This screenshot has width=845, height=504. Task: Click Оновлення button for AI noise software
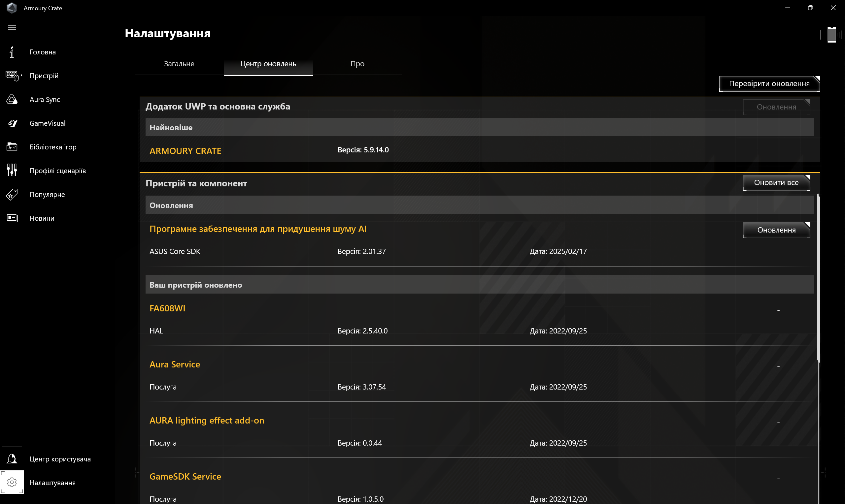pyautogui.click(x=776, y=230)
